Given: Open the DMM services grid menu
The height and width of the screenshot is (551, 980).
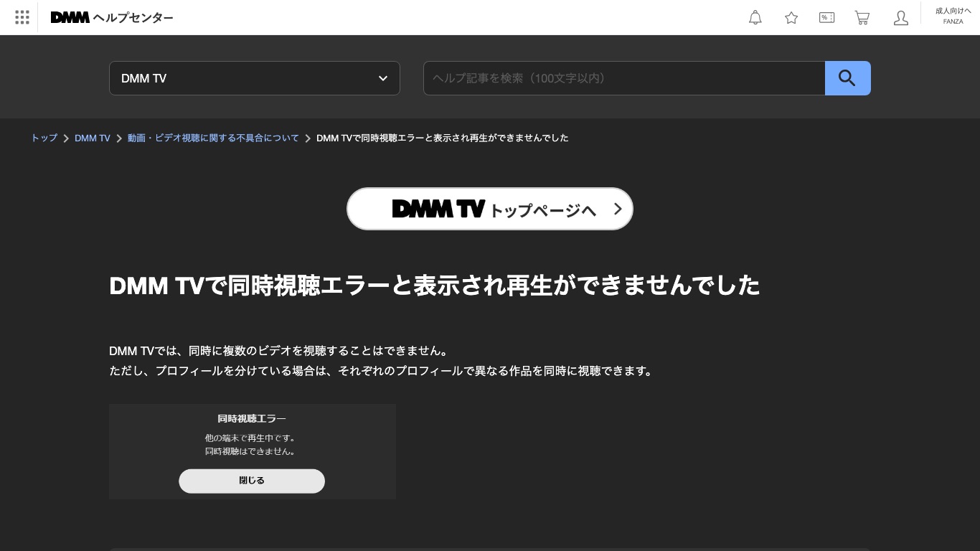Looking at the screenshot, I should [22, 17].
